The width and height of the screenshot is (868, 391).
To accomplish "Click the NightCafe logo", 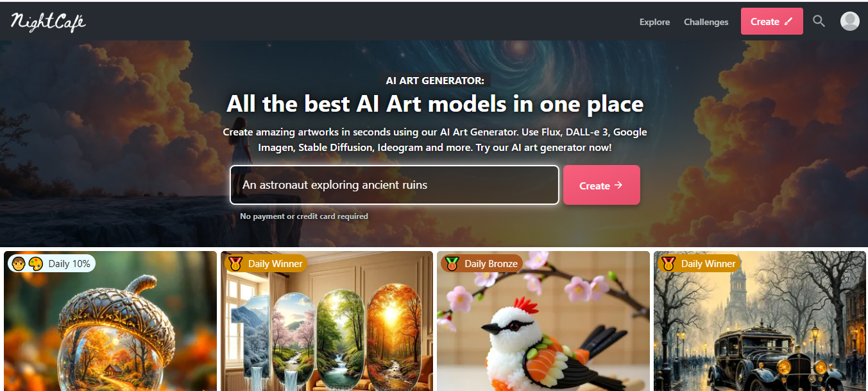I will [48, 21].
